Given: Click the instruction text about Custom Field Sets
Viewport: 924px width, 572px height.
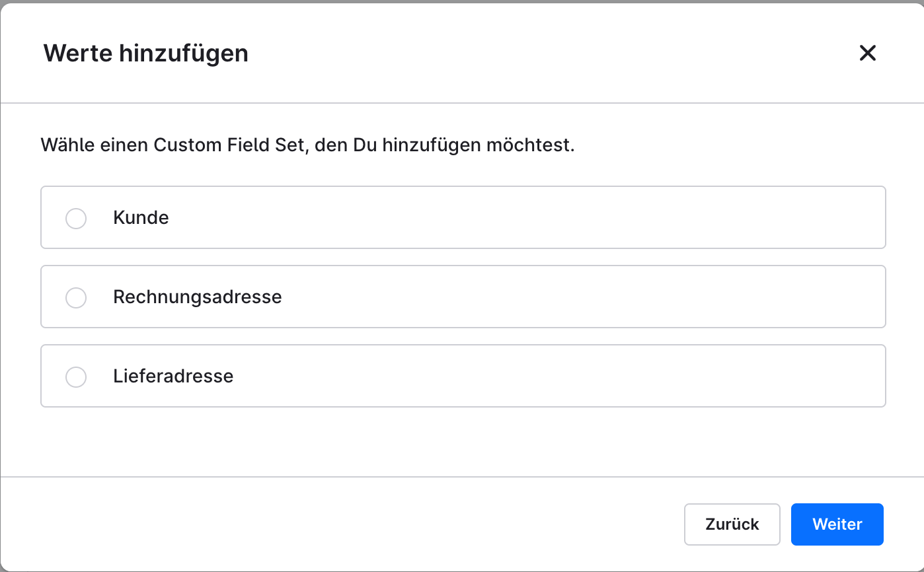Looking at the screenshot, I should (x=308, y=144).
